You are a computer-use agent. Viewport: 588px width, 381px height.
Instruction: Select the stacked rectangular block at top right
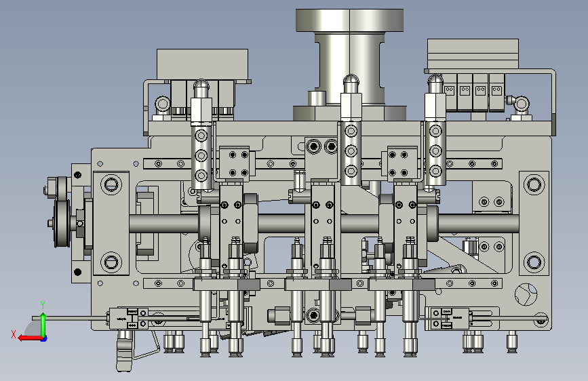coord(473,54)
